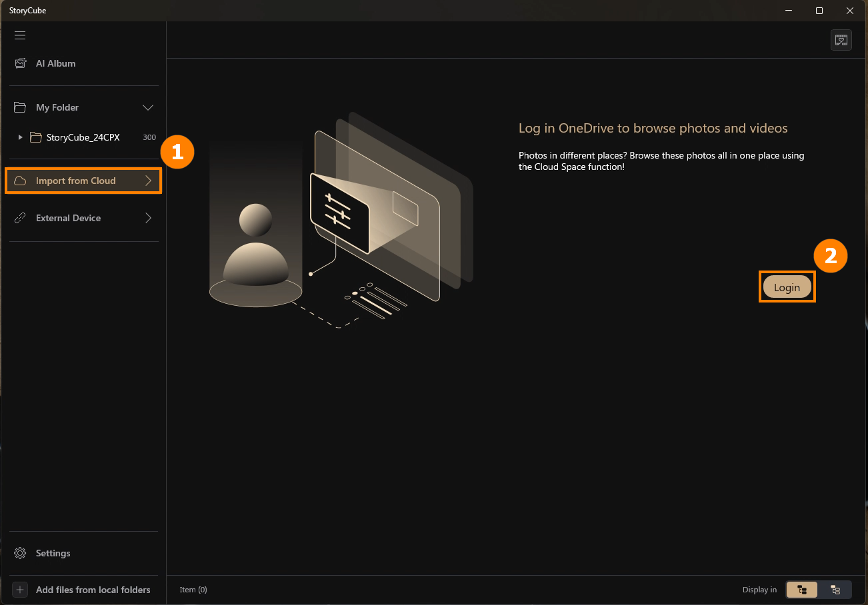Select StoryCube_24CPX folder row
The image size is (868, 605).
pos(84,137)
